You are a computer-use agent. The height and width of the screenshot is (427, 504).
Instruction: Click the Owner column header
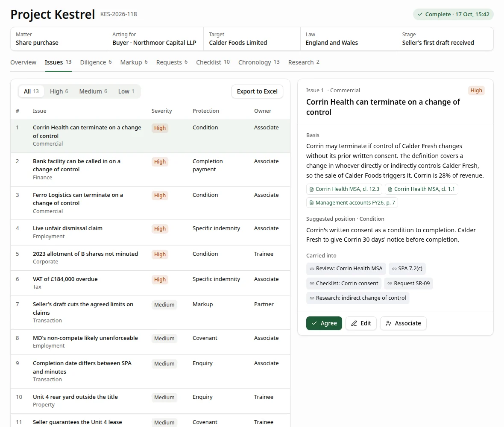pos(263,111)
